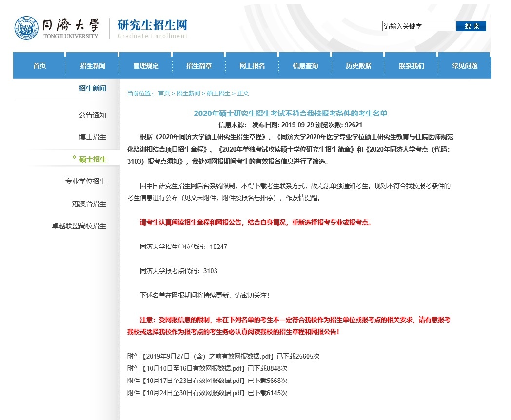Open the 首页 nav tab
Viewport: 511px width, 420px height.
(40, 66)
